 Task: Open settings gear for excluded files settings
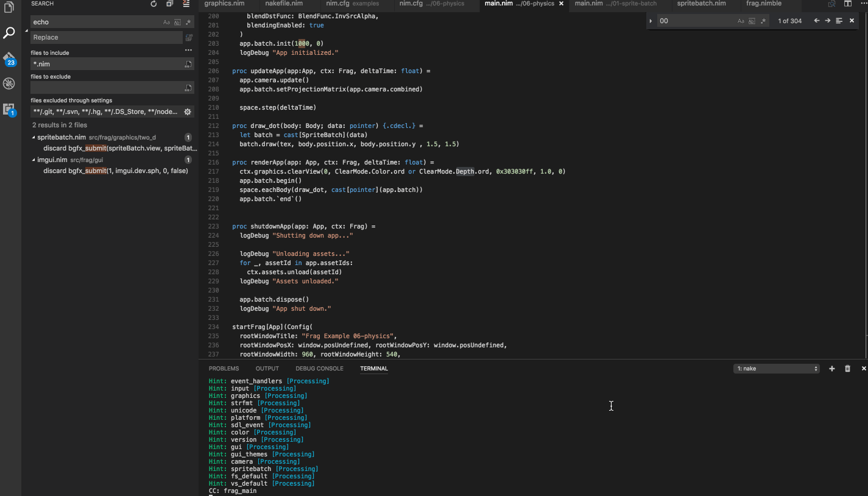(187, 110)
